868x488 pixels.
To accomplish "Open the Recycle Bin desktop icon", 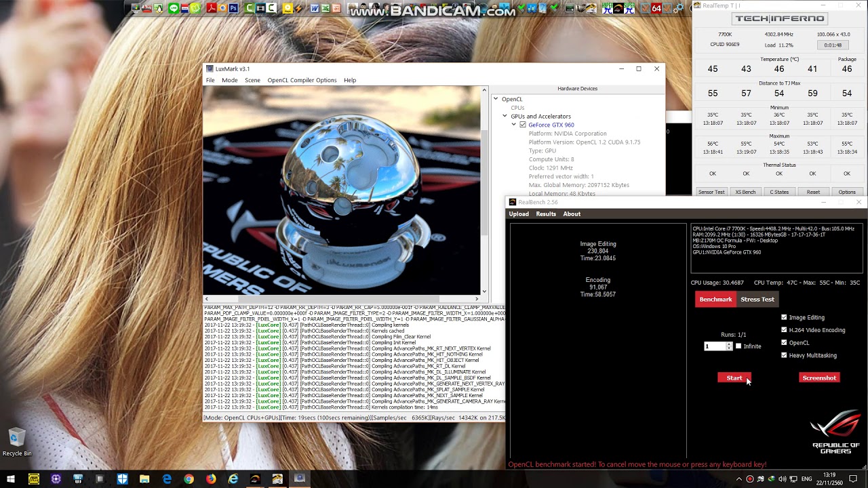I will tap(17, 442).
